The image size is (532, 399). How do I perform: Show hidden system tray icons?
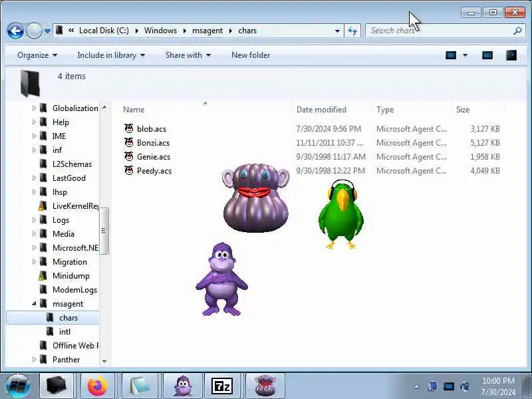(417, 386)
